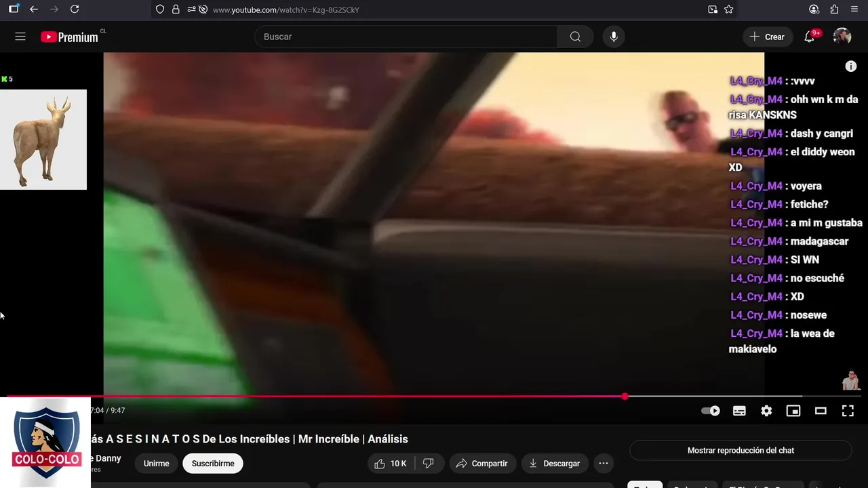Viewport: 868px width, 488px height.
Task: View site security padlock info
Action: pos(176,9)
